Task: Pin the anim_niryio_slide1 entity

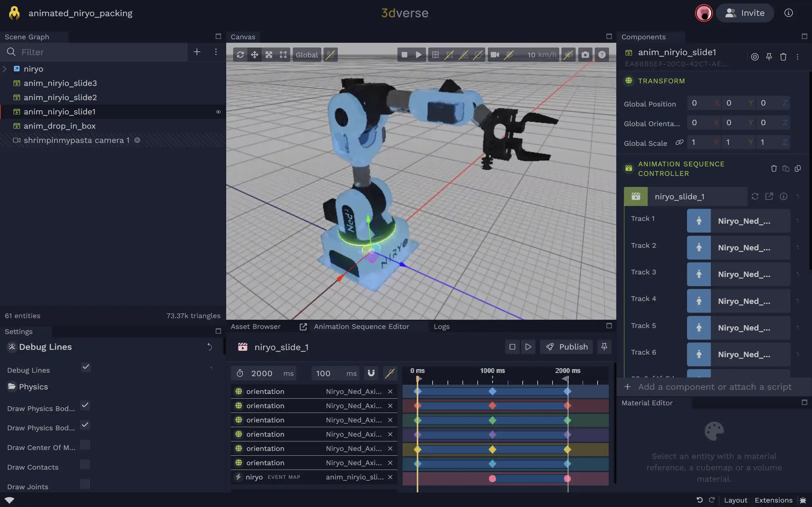Action: [x=769, y=57]
